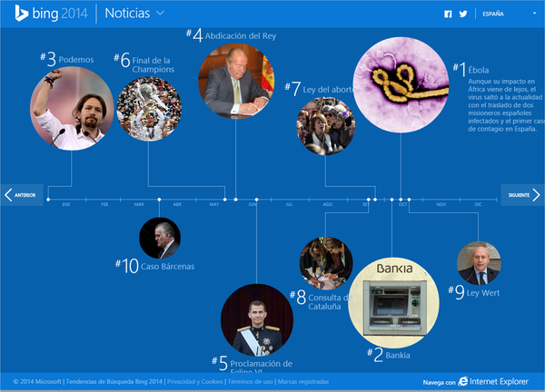Image resolution: width=545 pixels, height=392 pixels.
Task: Click the Ébola timeline dot at OCT
Action: [401, 200]
